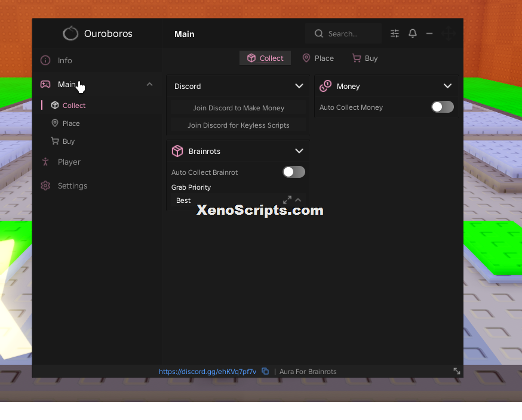Click the Settings gear icon
The height and width of the screenshot is (420, 522).
point(45,186)
